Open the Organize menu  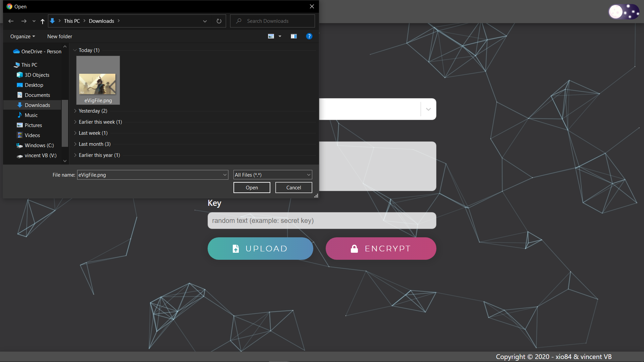click(22, 36)
